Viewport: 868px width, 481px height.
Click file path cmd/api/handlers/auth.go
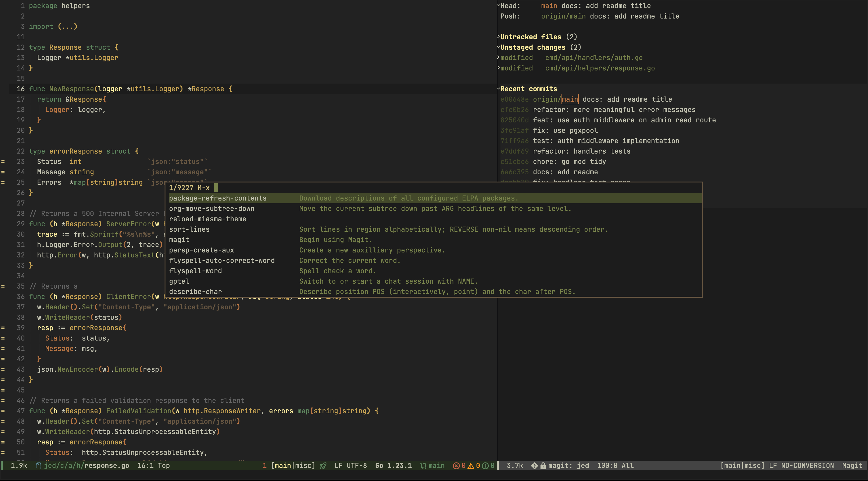click(x=594, y=58)
